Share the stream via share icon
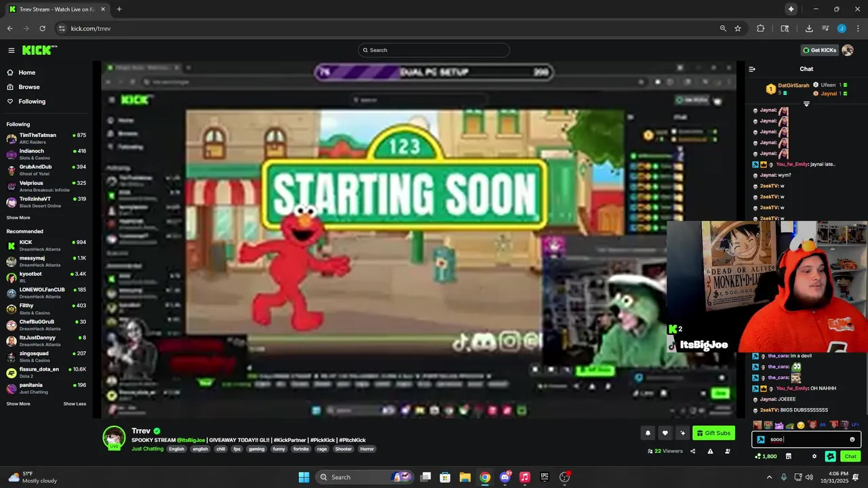 coord(693,451)
